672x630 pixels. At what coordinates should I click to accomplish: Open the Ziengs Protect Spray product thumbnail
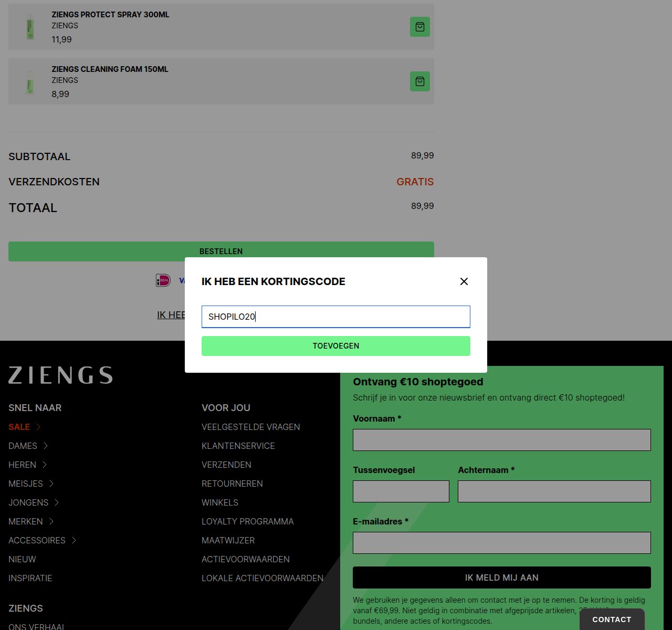pos(30,27)
